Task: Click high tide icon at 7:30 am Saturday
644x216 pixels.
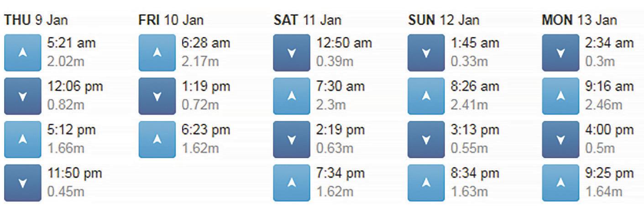Action: pos(291,96)
